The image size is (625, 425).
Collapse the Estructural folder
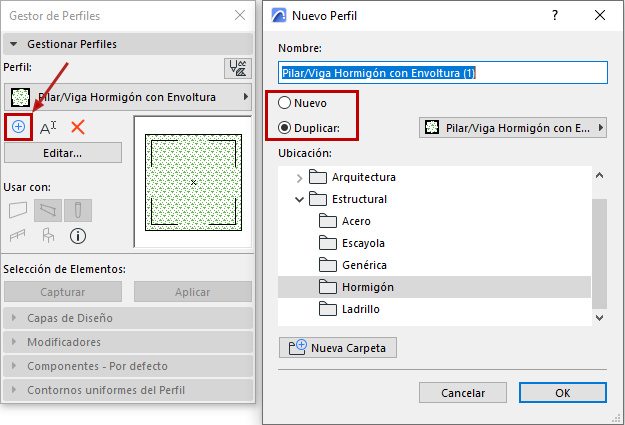(299, 199)
